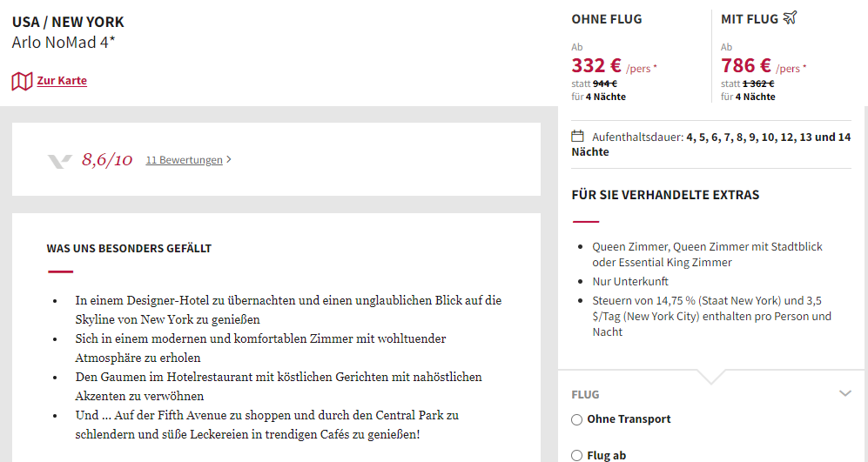Click the Flug section header label
Image resolution: width=868 pixels, height=462 pixels.
point(585,394)
